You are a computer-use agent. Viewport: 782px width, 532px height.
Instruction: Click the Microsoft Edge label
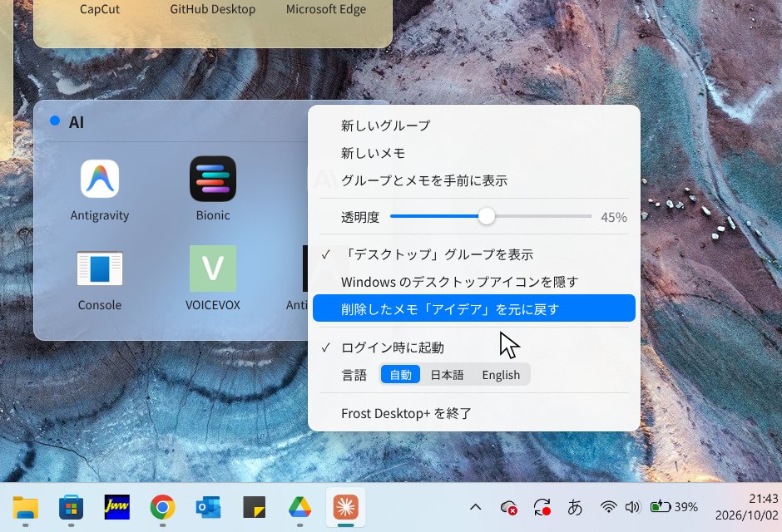tap(326, 9)
